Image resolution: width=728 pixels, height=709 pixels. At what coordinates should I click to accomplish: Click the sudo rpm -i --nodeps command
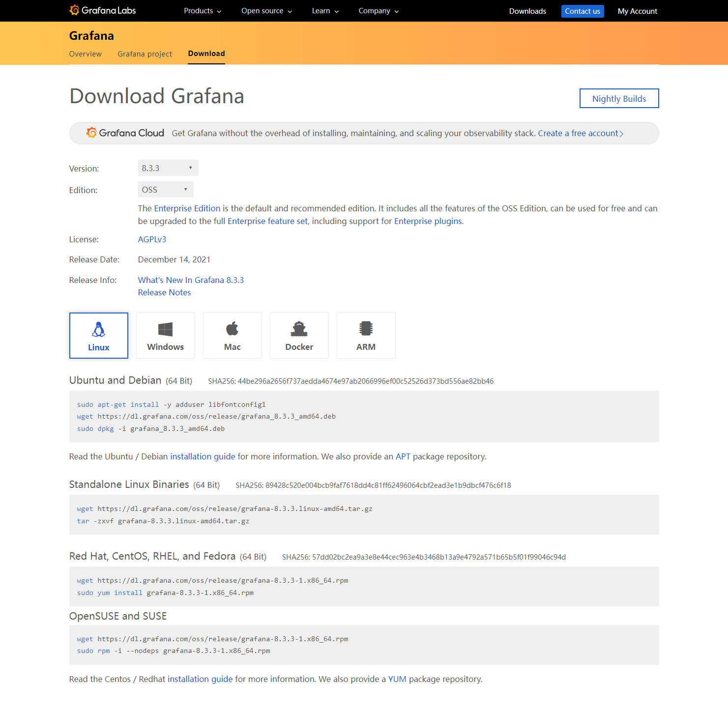point(174,651)
